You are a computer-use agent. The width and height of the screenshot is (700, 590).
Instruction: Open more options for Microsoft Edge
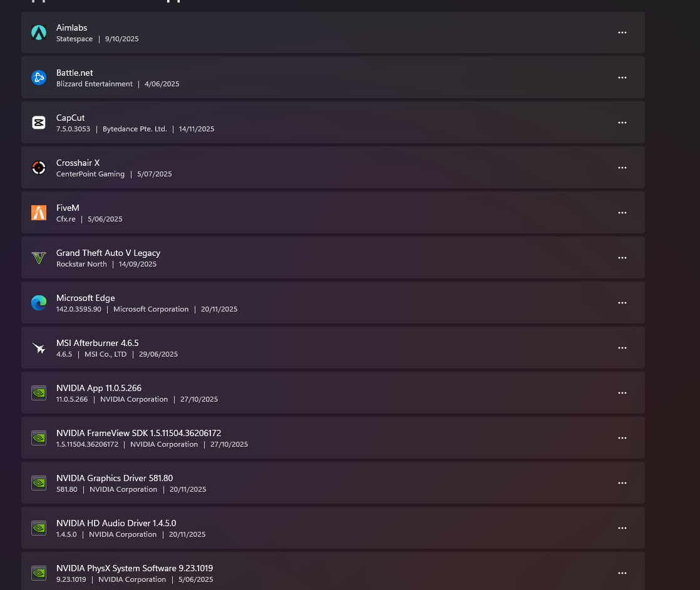click(622, 303)
